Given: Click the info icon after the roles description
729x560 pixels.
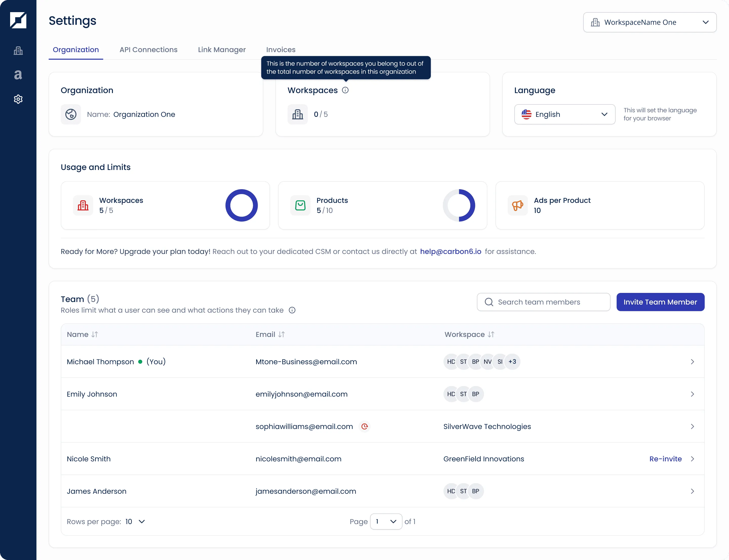Looking at the screenshot, I should point(292,310).
